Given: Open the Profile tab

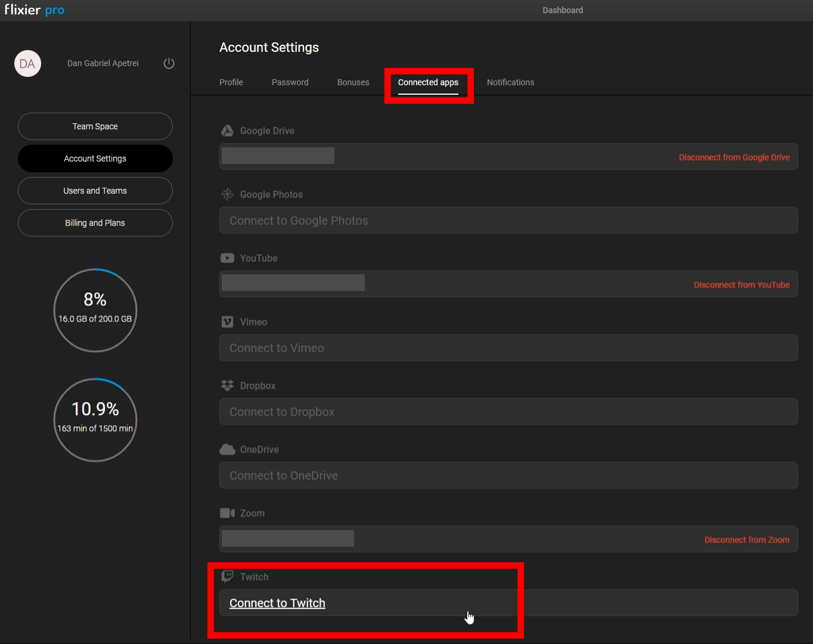Looking at the screenshot, I should point(231,82).
